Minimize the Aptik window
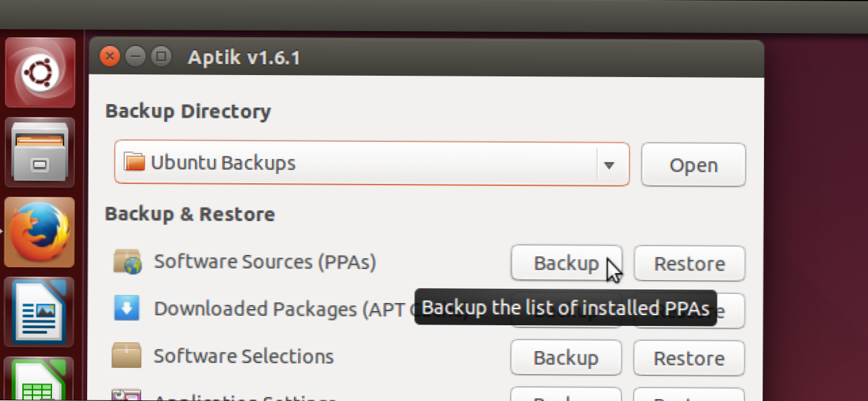Viewport: 868px width, 401px height. 135,57
